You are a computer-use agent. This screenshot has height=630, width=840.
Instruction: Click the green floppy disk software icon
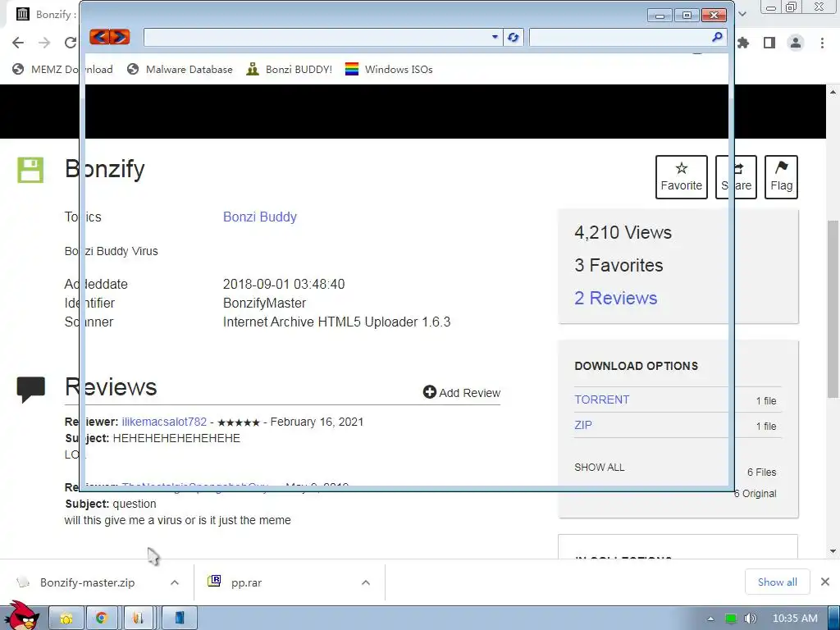tap(30, 170)
